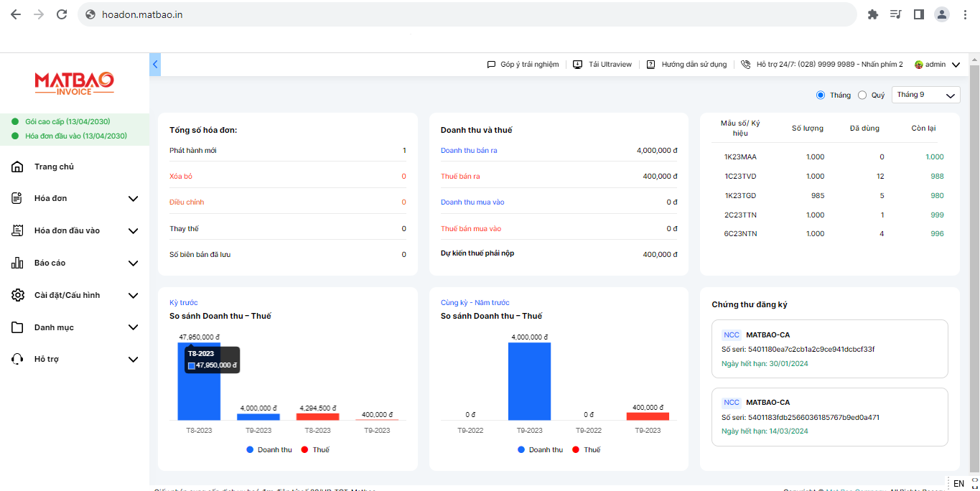The image size is (980, 491).
Task: Click the T8-2023 blue revenue bar
Action: pos(199,381)
